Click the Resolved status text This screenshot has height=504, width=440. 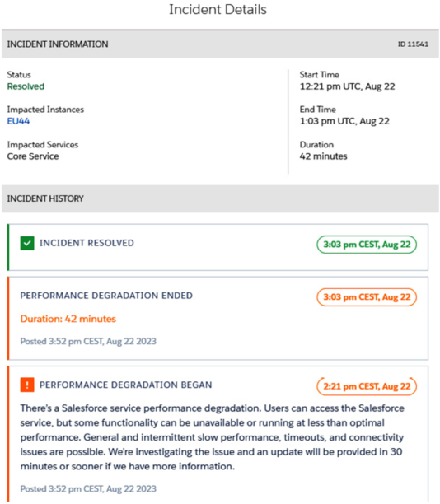click(x=26, y=86)
